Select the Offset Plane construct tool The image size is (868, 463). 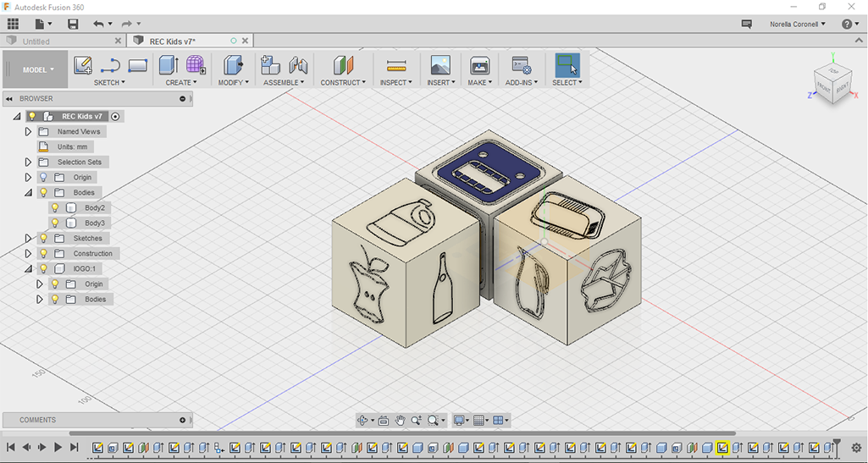(x=343, y=65)
